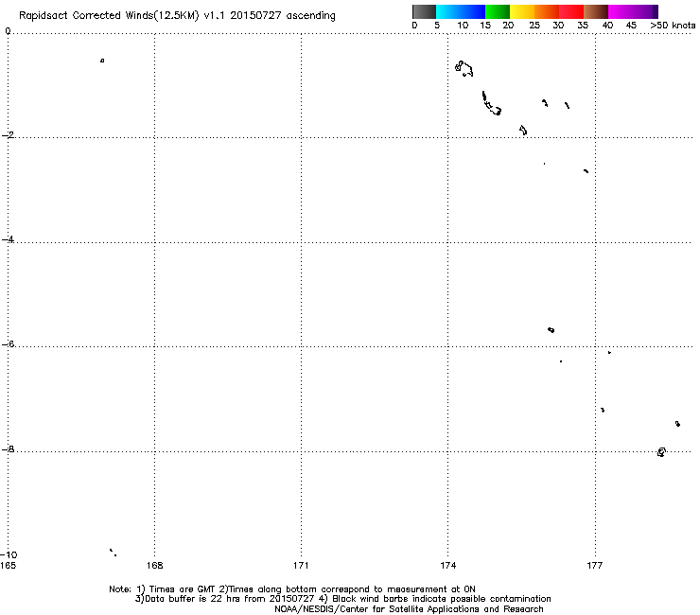Screen dimensions: 700x615
Task: Select the orange 25-30 knots color band
Action: (x=547, y=11)
